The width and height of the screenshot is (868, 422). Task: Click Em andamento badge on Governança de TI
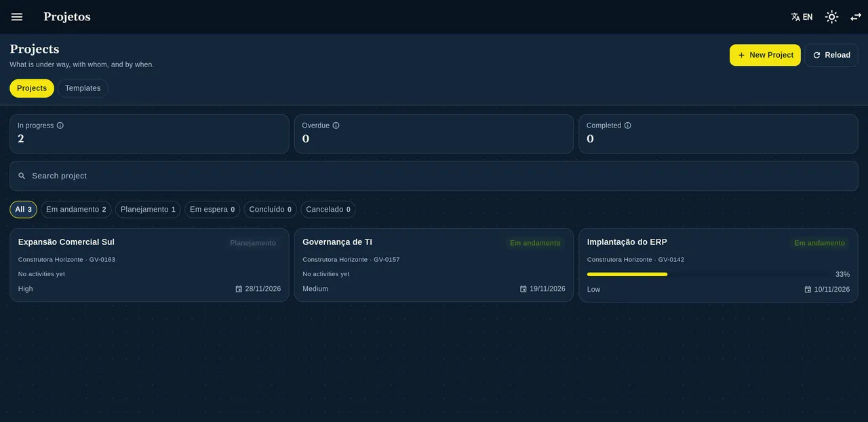535,243
